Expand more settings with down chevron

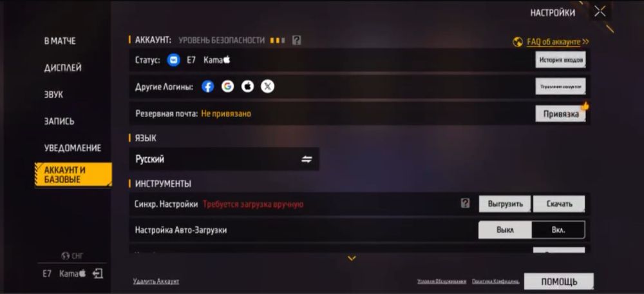pyautogui.click(x=352, y=259)
